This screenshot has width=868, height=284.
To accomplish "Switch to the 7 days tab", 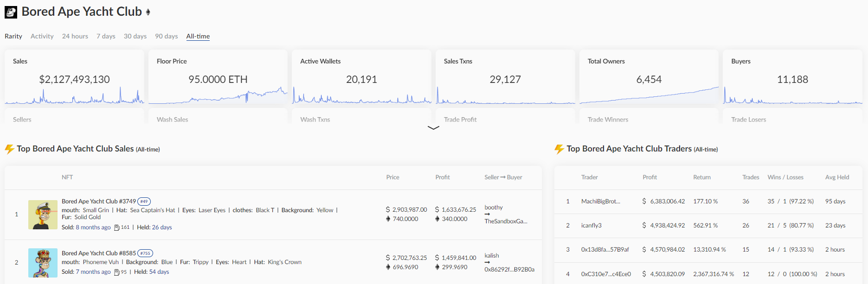I will point(106,36).
